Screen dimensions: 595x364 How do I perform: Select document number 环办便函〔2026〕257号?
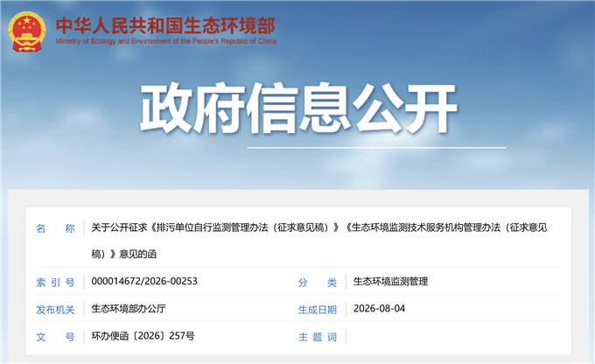(x=143, y=336)
